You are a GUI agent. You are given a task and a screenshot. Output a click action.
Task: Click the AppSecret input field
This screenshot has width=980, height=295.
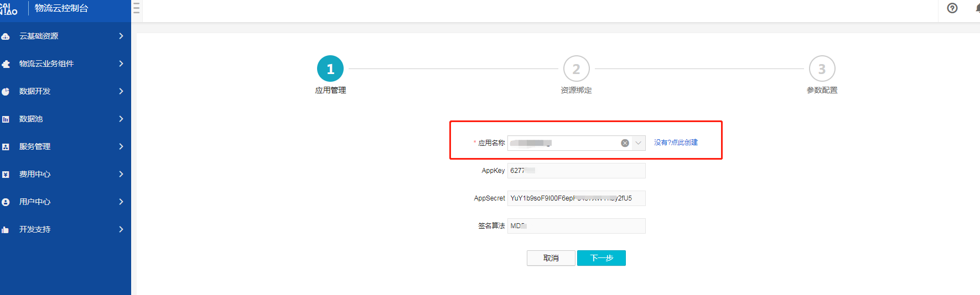(576, 198)
